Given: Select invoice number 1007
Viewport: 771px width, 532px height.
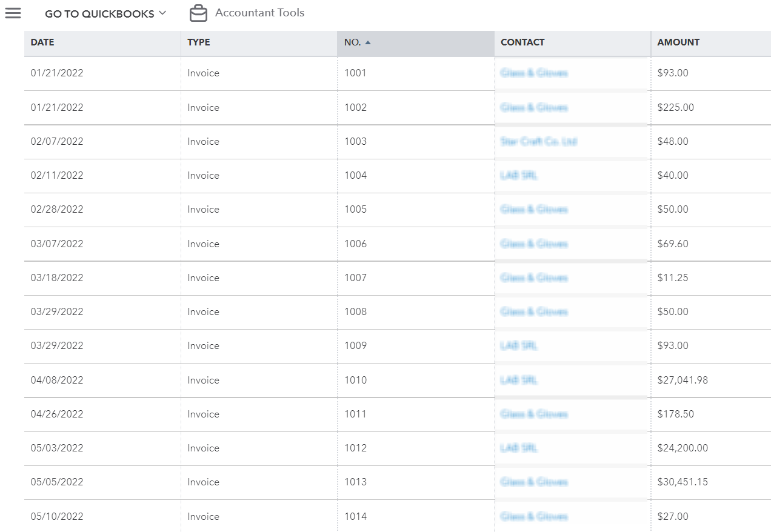Looking at the screenshot, I should coord(355,278).
